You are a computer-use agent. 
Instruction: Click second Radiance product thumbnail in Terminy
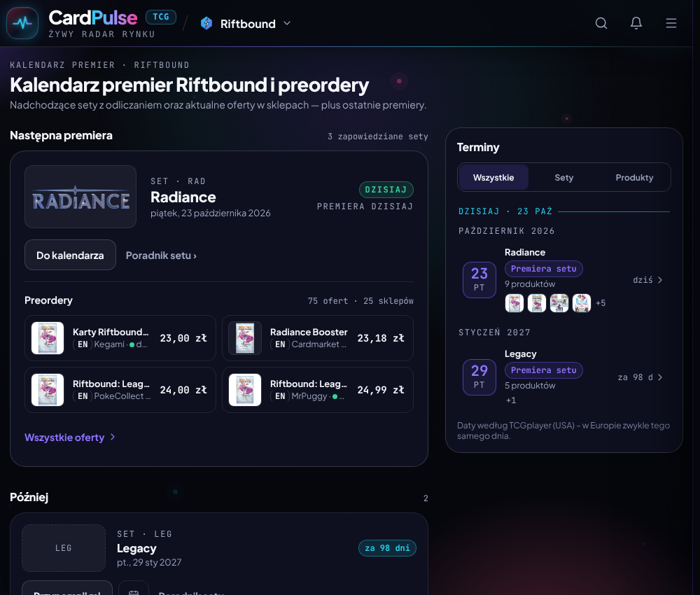point(537,303)
